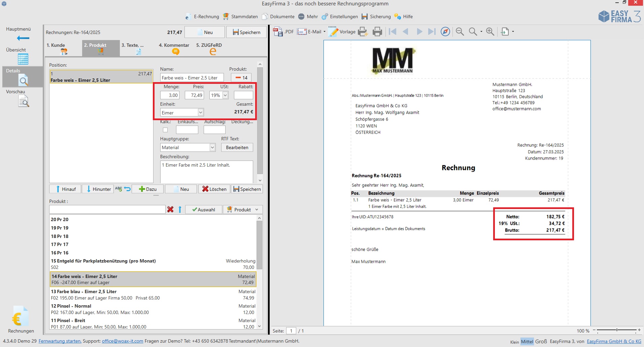
Task: Open the Stammdaten menu
Action: (240, 16)
